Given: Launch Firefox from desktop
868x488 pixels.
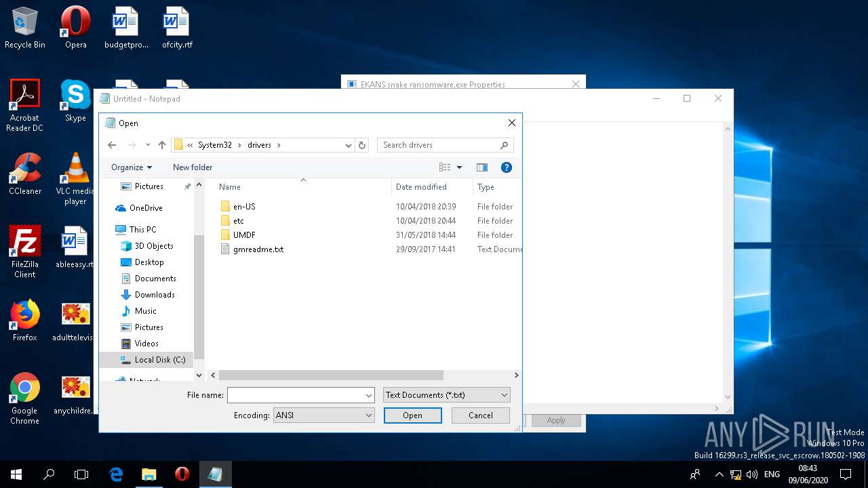Looking at the screenshot, I should point(25,321).
